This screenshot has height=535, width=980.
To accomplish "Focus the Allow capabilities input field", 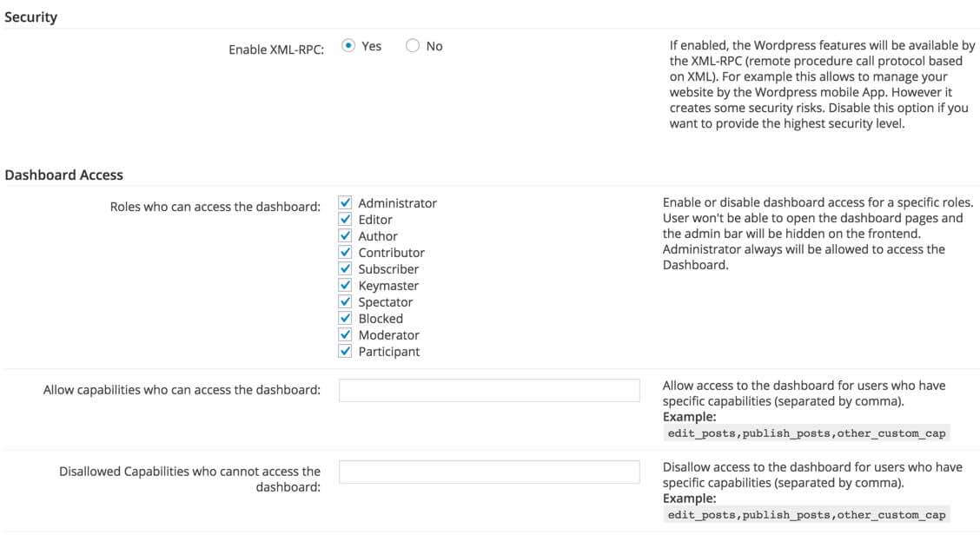I will pos(488,391).
